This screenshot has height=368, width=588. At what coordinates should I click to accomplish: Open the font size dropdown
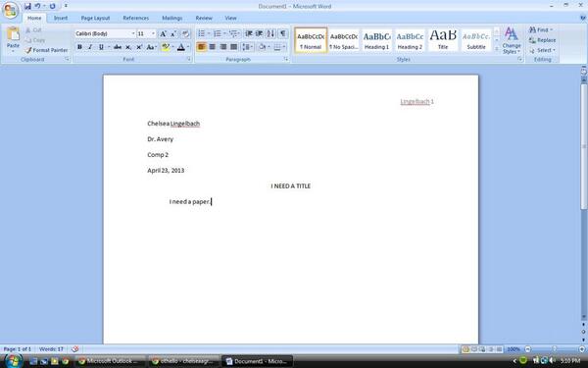153,33
